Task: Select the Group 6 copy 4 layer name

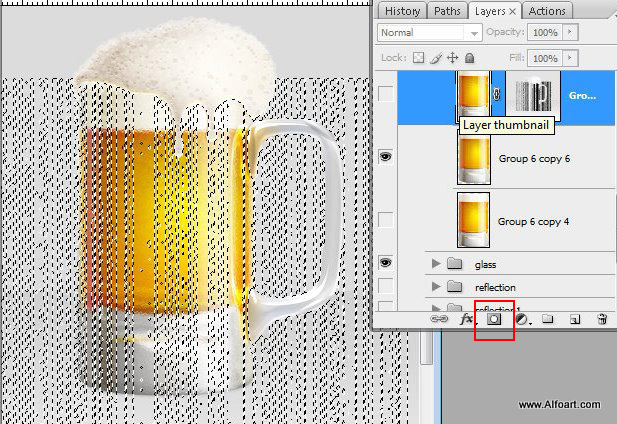Action: [x=533, y=221]
